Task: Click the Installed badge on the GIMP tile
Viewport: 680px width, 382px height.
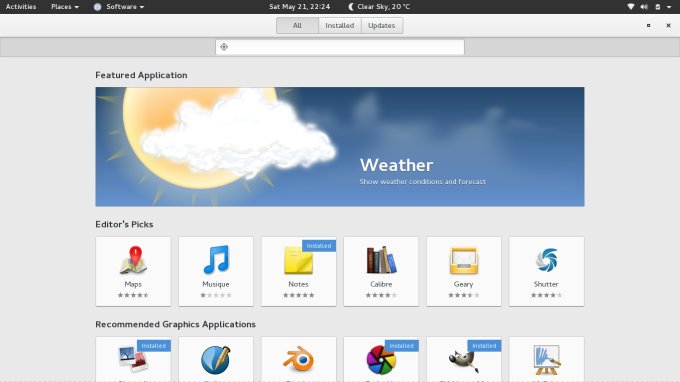Action: (484, 346)
